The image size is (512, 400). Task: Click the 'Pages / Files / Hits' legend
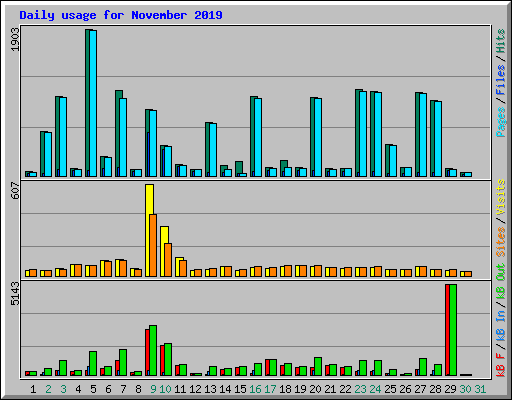(x=500, y=83)
